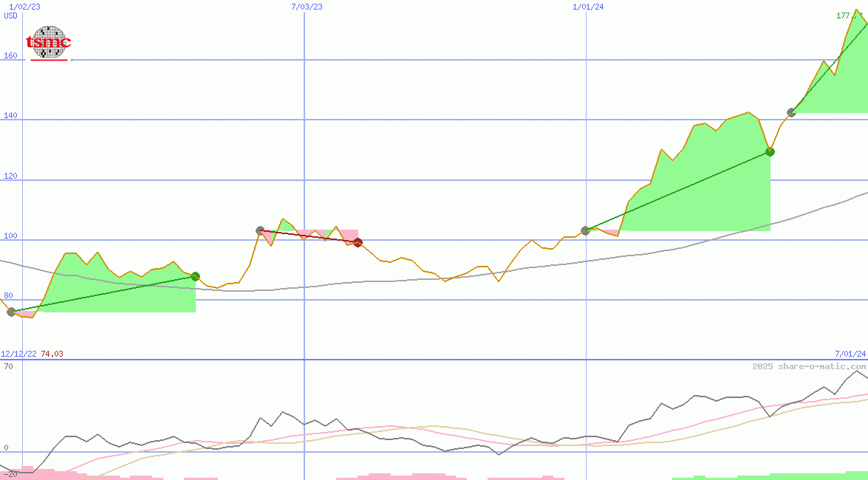Click the red sell marker dot near 100
Image resolution: width=868 pixels, height=480 pixels.
(x=358, y=242)
